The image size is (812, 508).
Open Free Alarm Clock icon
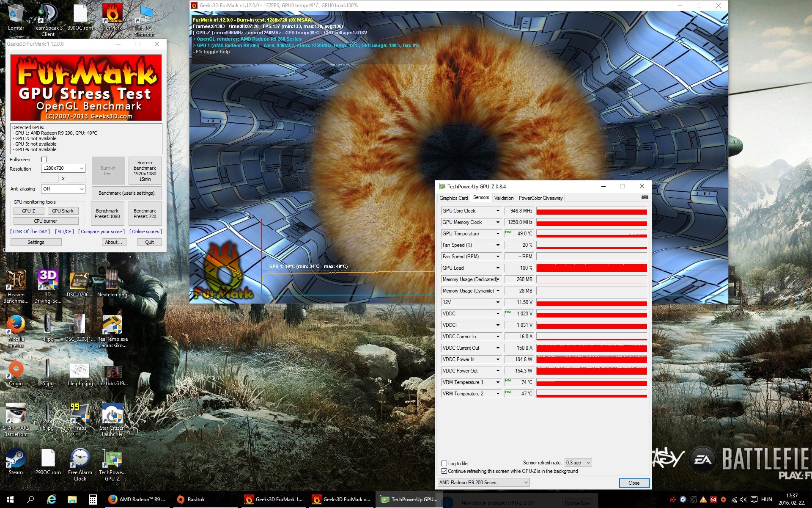[x=80, y=464]
